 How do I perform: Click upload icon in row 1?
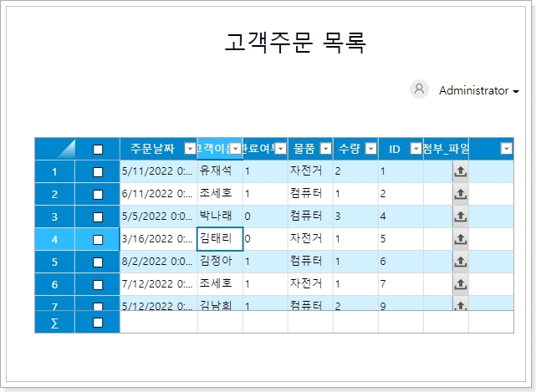point(460,171)
